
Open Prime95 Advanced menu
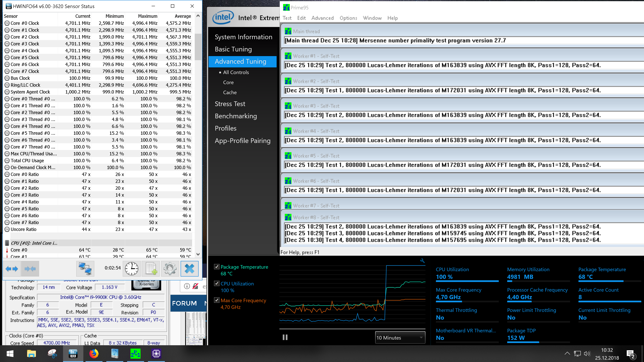323,18
